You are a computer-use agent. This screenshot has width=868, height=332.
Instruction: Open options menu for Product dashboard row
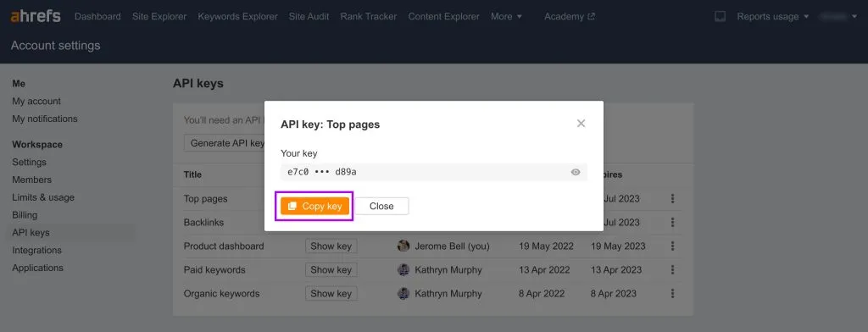(x=672, y=246)
